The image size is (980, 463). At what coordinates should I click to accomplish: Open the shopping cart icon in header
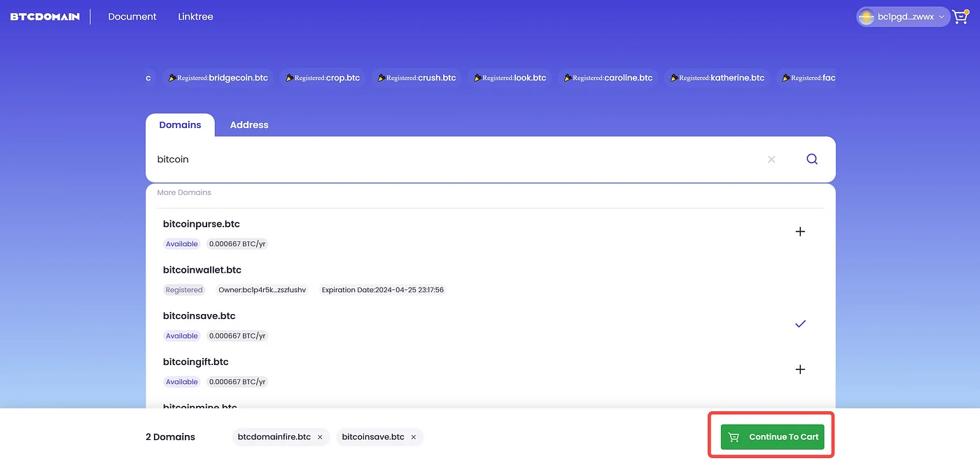tap(960, 17)
